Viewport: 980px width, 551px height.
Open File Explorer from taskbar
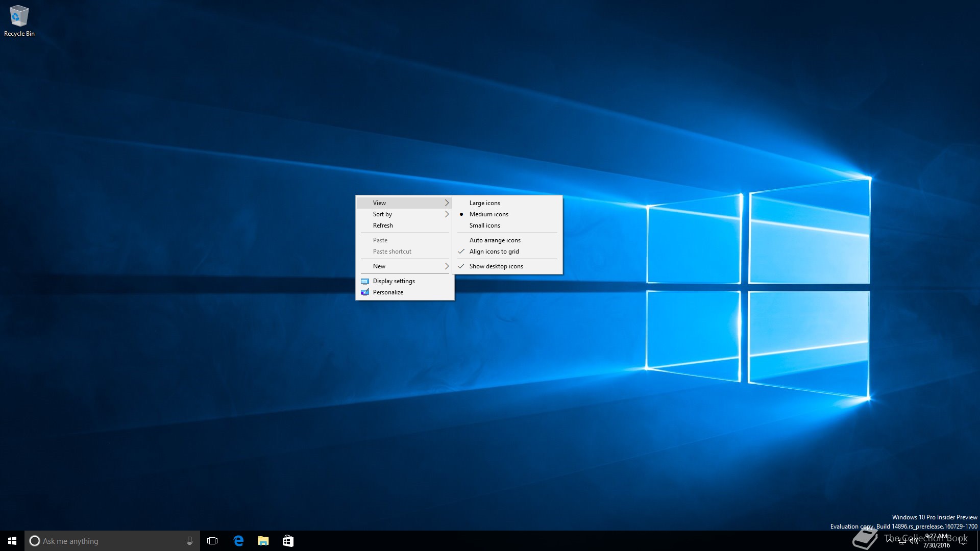coord(263,541)
